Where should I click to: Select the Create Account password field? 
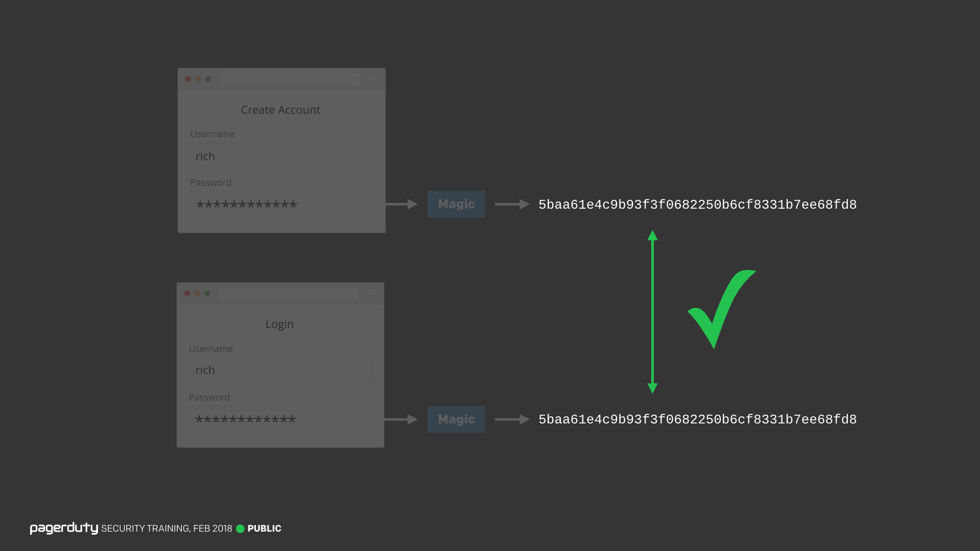click(281, 204)
